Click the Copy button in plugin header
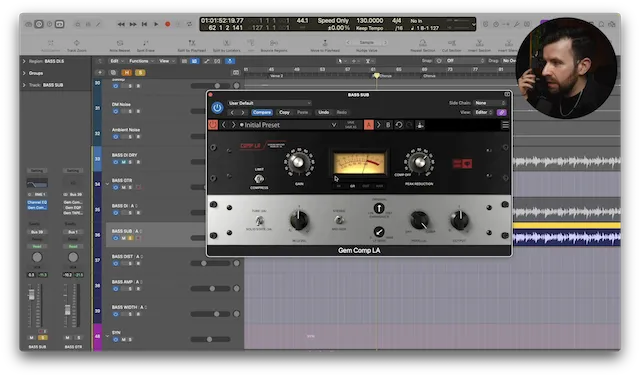The image size is (640, 377). 284,112
